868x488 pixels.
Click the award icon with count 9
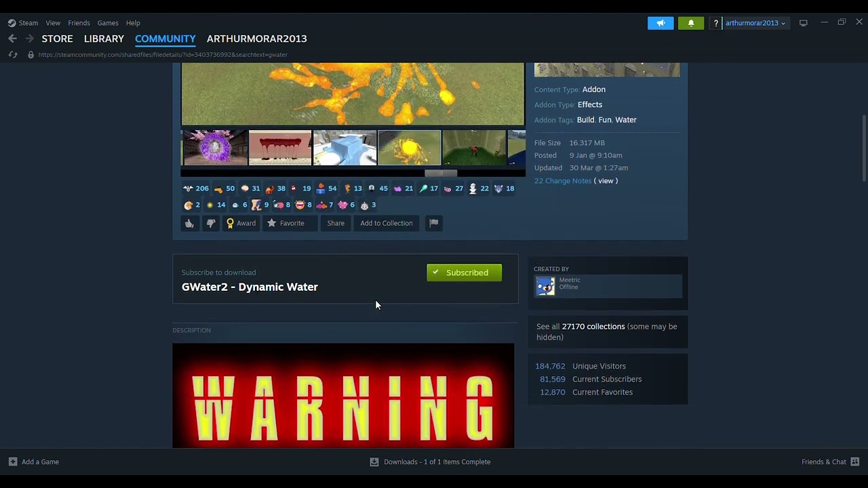pyautogui.click(x=256, y=205)
